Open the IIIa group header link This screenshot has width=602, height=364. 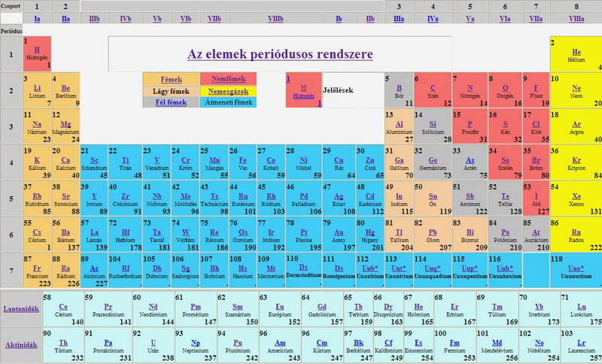[399, 18]
